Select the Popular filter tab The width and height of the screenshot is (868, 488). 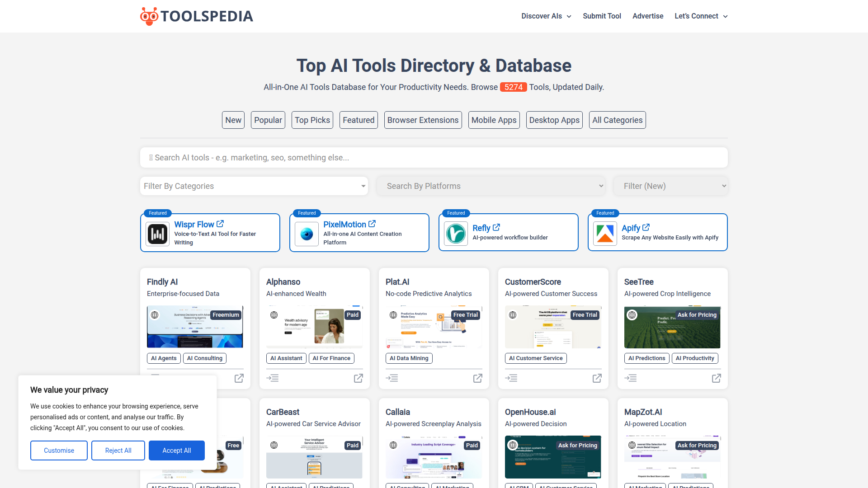pos(268,120)
